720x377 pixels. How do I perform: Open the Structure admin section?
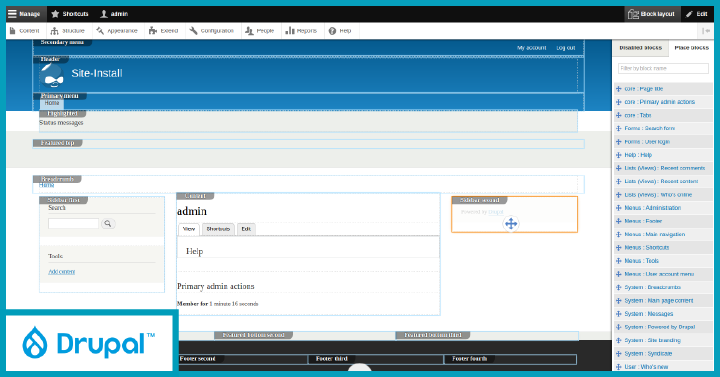[x=68, y=31]
